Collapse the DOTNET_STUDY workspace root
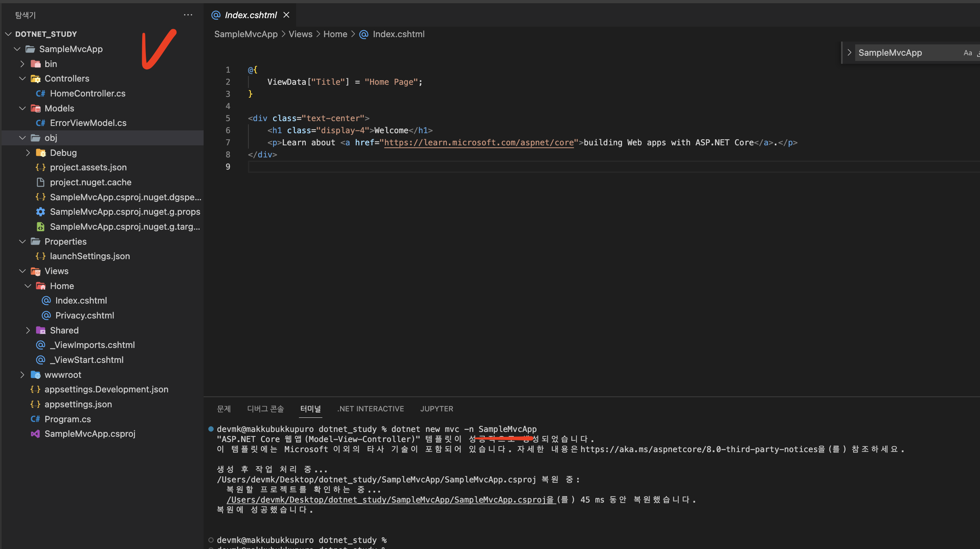 pyautogui.click(x=8, y=34)
